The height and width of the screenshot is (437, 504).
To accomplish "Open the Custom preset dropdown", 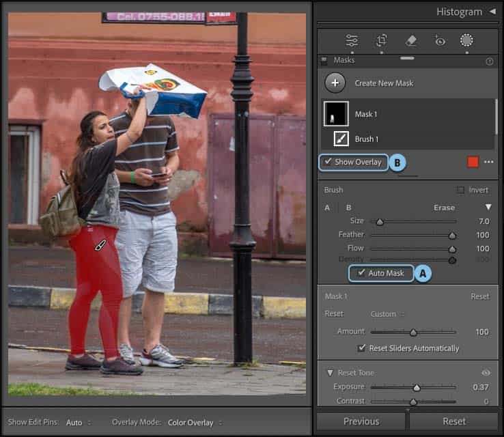I will tap(387, 314).
